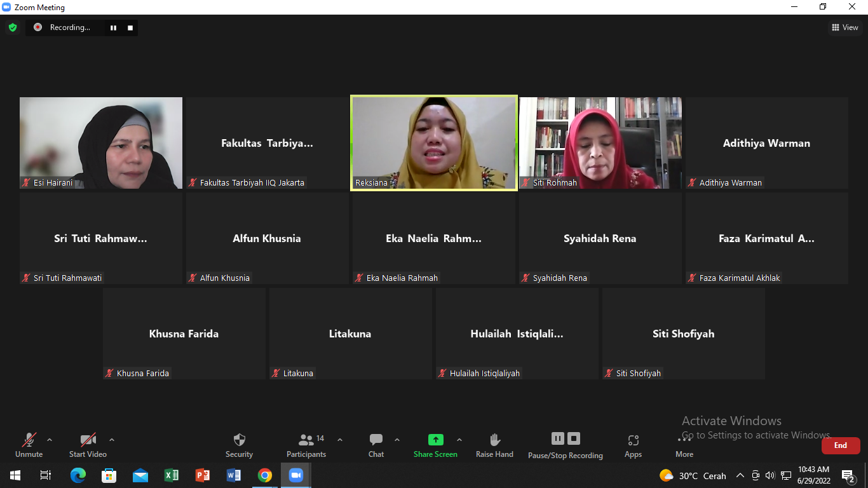Image resolution: width=868 pixels, height=488 pixels.
Task: Expand the Share Screen options arrow
Action: [x=459, y=440]
